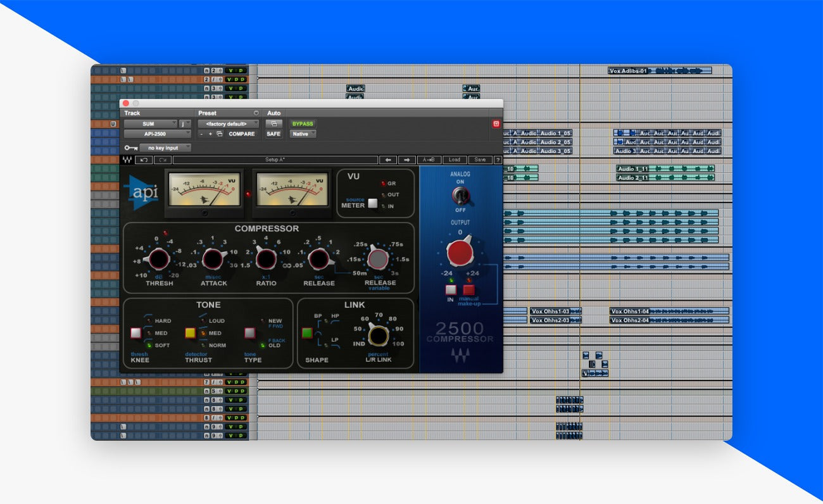
Task: Toggle the green link SHAPE button
Action: pos(308,332)
